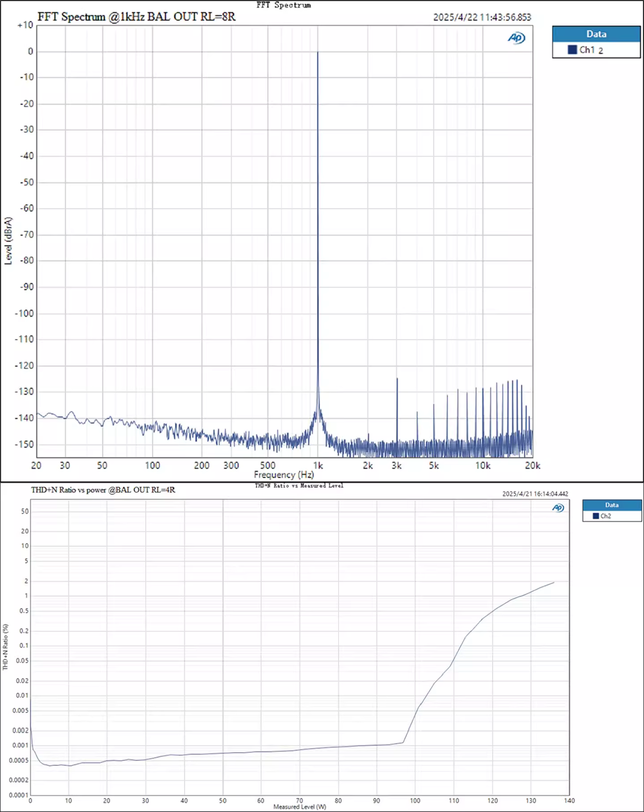Click the Data header of the Ch1 legend
Screen dimensions: 644x812
tap(596, 34)
